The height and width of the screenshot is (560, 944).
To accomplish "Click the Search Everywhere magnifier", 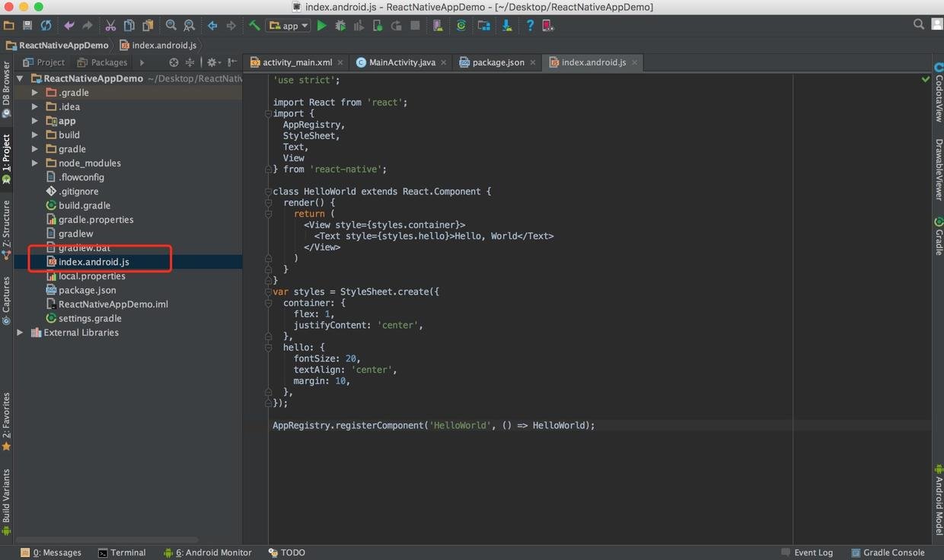I will (x=919, y=24).
